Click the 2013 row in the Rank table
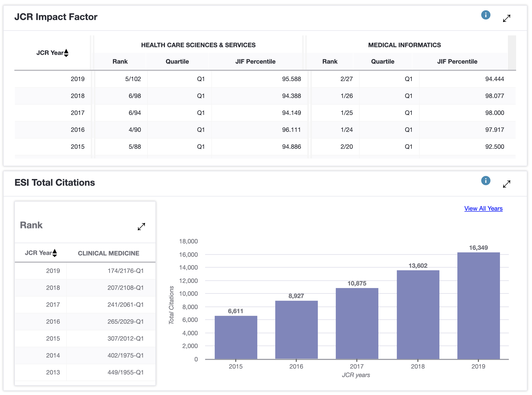 click(x=53, y=372)
